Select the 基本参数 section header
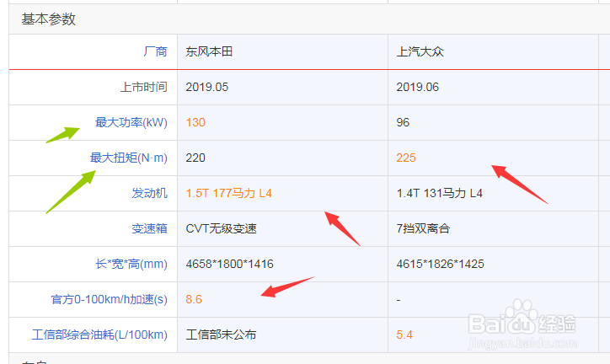The width and height of the screenshot is (610, 364). tap(48, 19)
